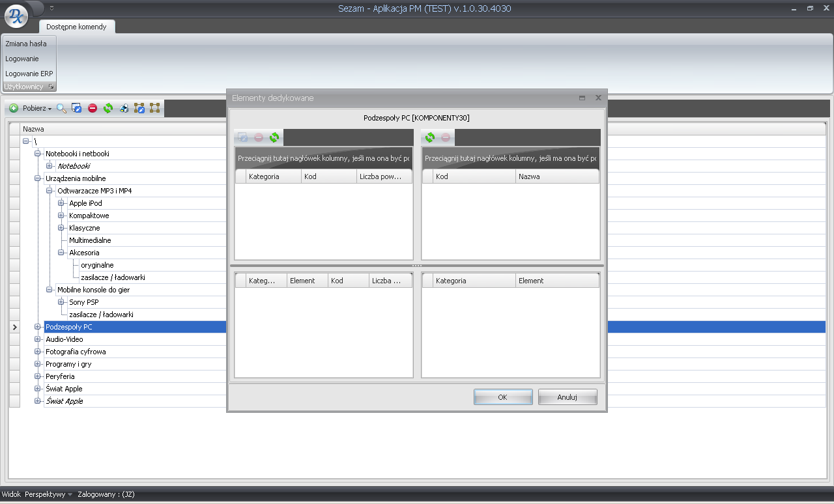Collapse Odtwarzacze MP3 i MP4 node
The height and width of the screenshot is (504, 834).
tap(50, 191)
